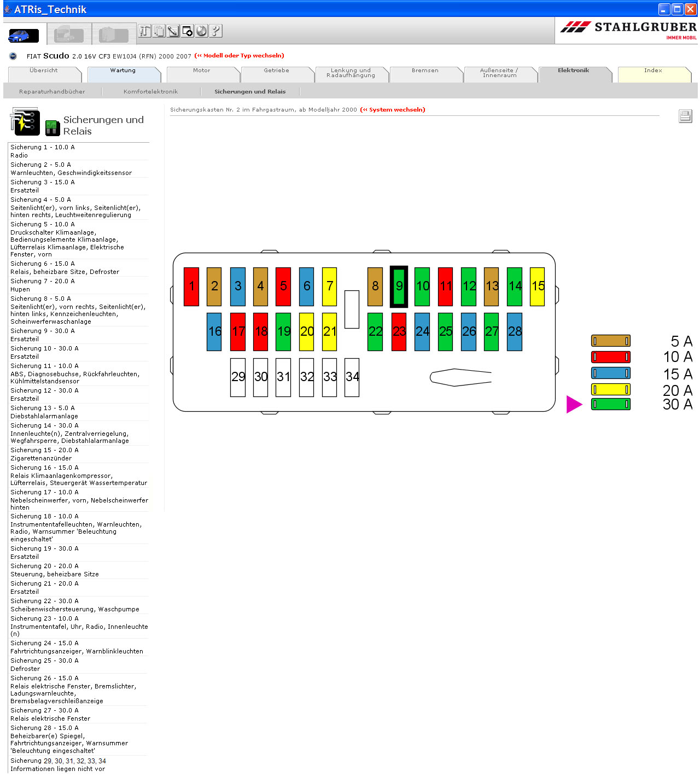The height and width of the screenshot is (777, 700).
Task: Open Reparaturhandbücher submenu
Action: 52,92
